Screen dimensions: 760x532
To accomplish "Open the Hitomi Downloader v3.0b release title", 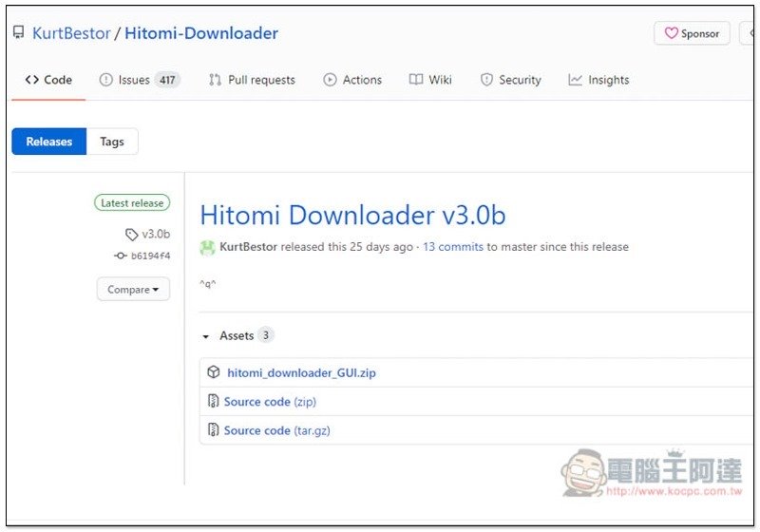I will 352,215.
